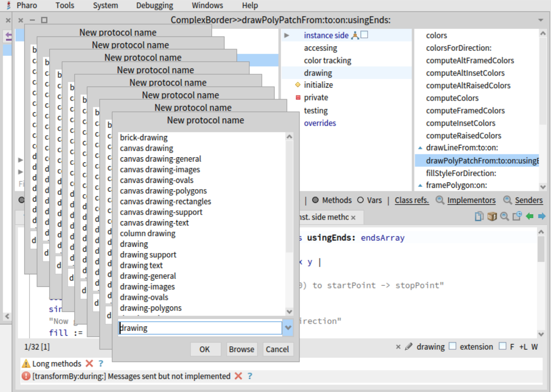This screenshot has height=392, width=551.
Task: Toggle the +L line numbers option
Action: (523, 346)
